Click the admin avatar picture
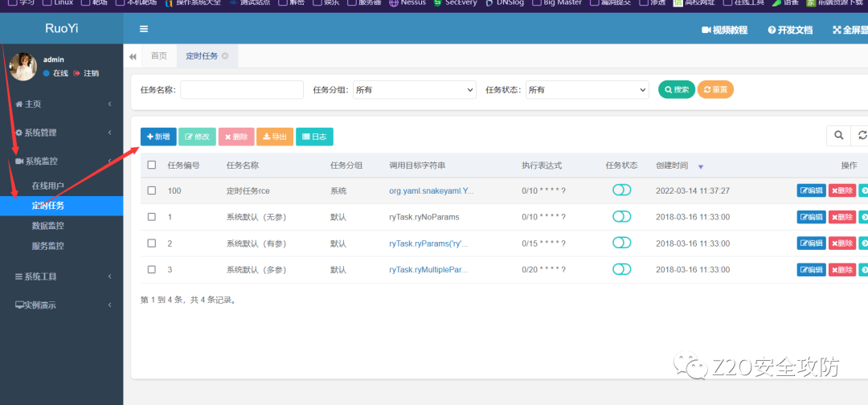The width and height of the screenshot is (868, 405). click(x=23, y=67)
